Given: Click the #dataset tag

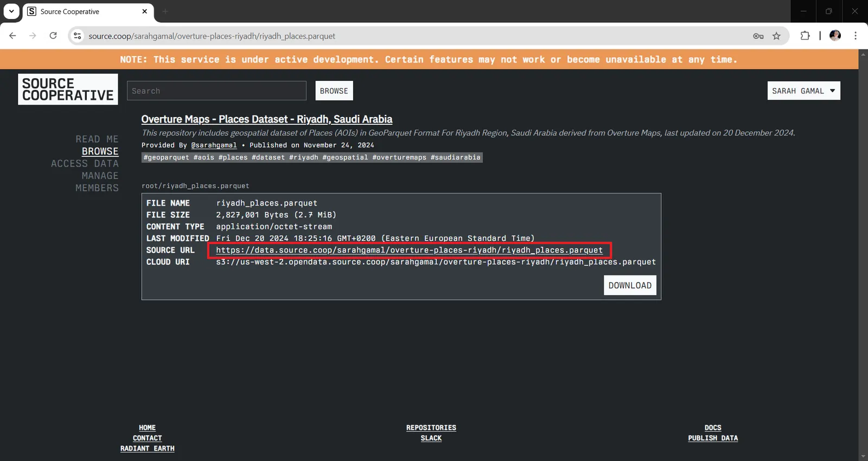Looking at the screenshot, I should 268,157.
